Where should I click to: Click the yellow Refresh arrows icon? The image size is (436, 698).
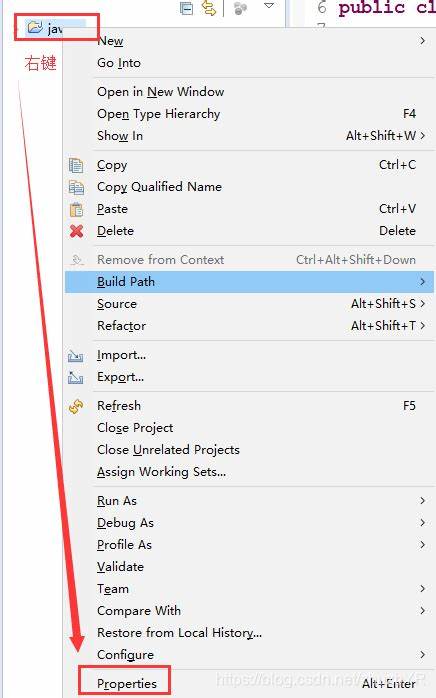point(76,406)
